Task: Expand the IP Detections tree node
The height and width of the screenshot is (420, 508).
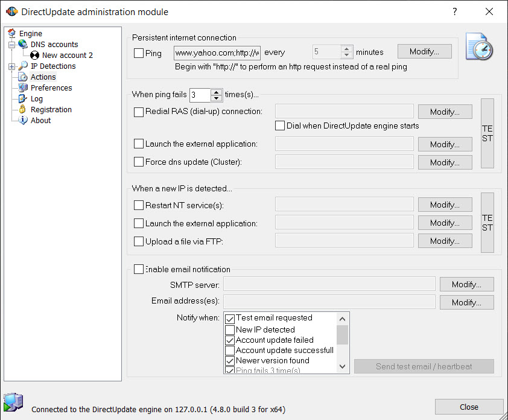Action: [x=11, y=66]
